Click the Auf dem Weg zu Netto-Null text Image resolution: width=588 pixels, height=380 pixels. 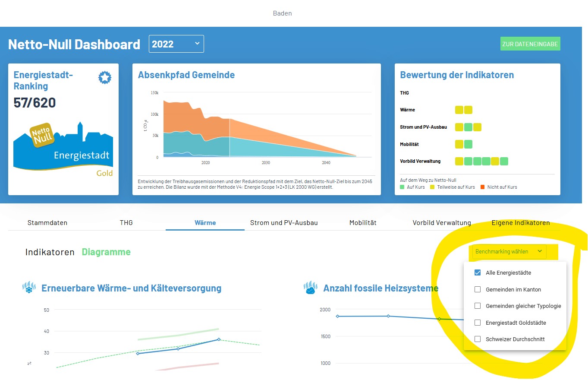(x=428, y=180)
